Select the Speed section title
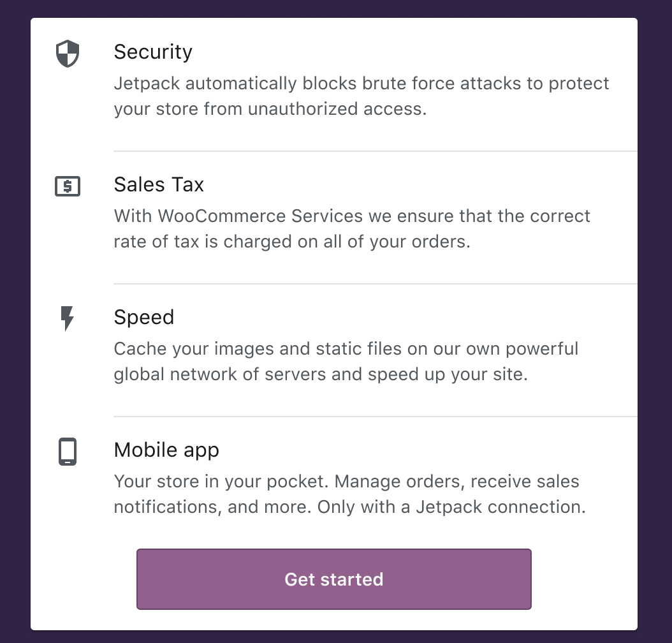 pos(144,318)
